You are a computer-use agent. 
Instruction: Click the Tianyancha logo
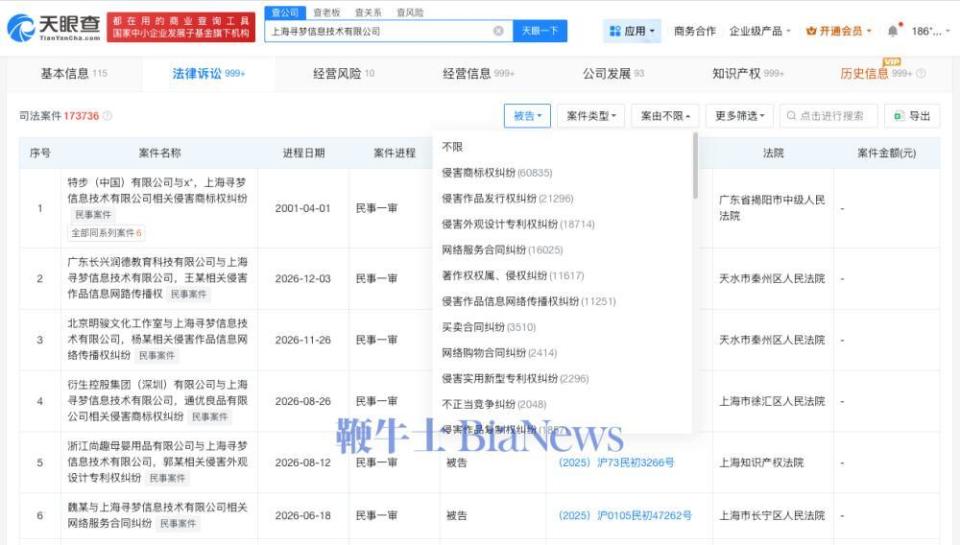53,28
